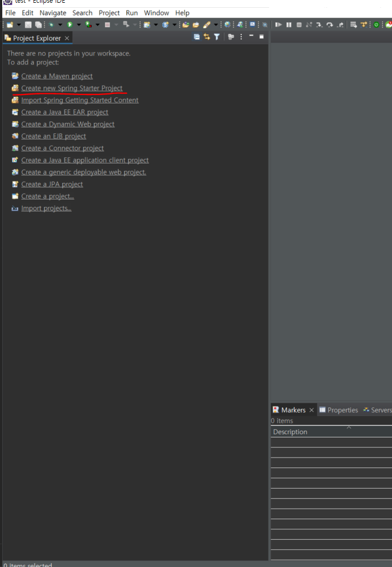Click the blue monitor console icon

click(x=252, y=24)
